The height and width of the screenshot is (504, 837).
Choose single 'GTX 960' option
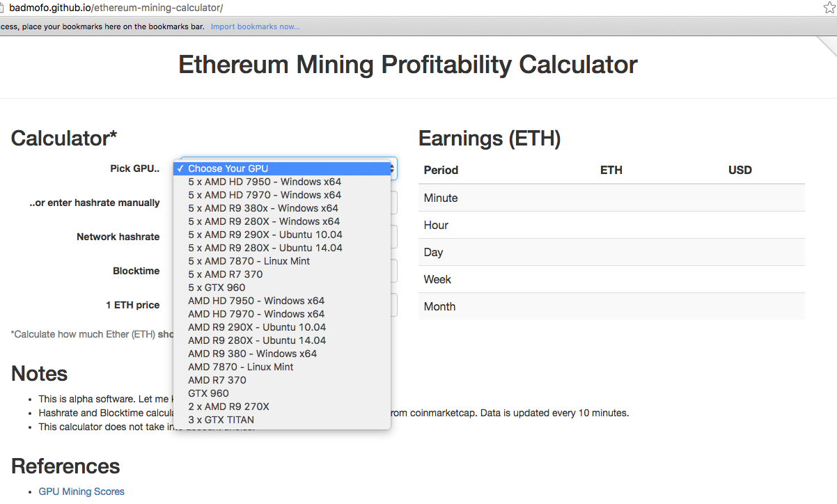[282, 393]
